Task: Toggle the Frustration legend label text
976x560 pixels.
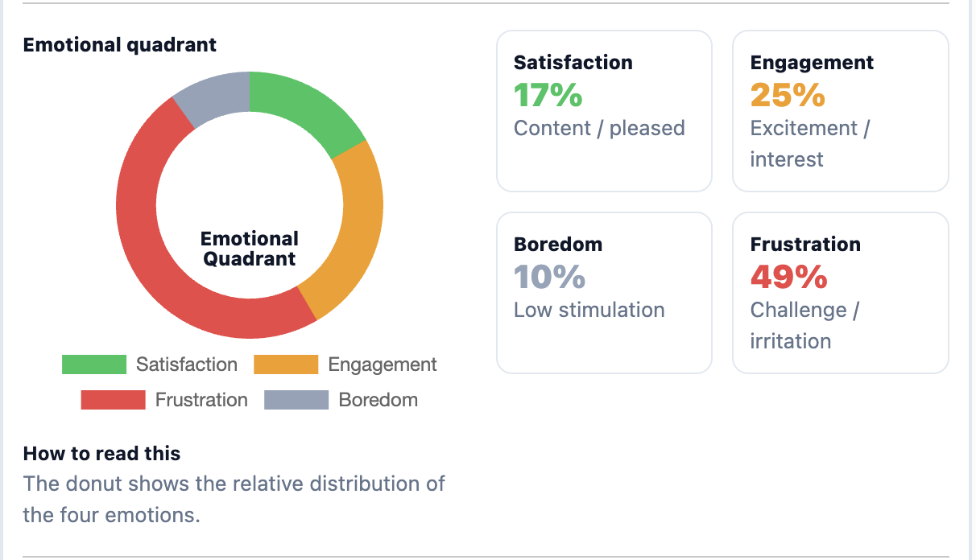Action: coord(201,400)
